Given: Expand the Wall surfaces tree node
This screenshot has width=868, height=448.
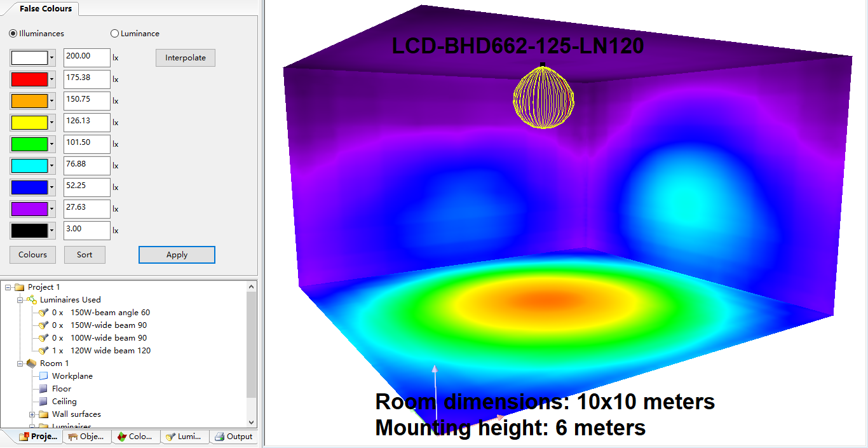Looking at the screenshot, I should point(32,414).
